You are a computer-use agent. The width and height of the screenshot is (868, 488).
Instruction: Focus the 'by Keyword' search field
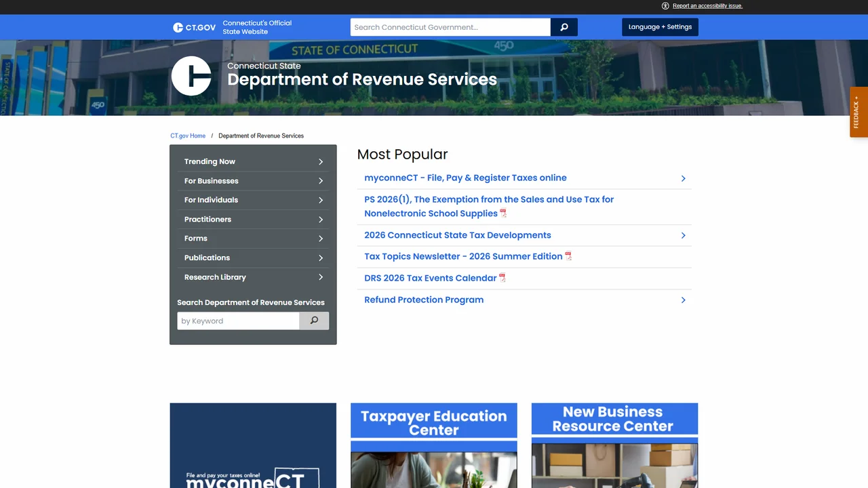pyautogui.click(x=238, y=321)
